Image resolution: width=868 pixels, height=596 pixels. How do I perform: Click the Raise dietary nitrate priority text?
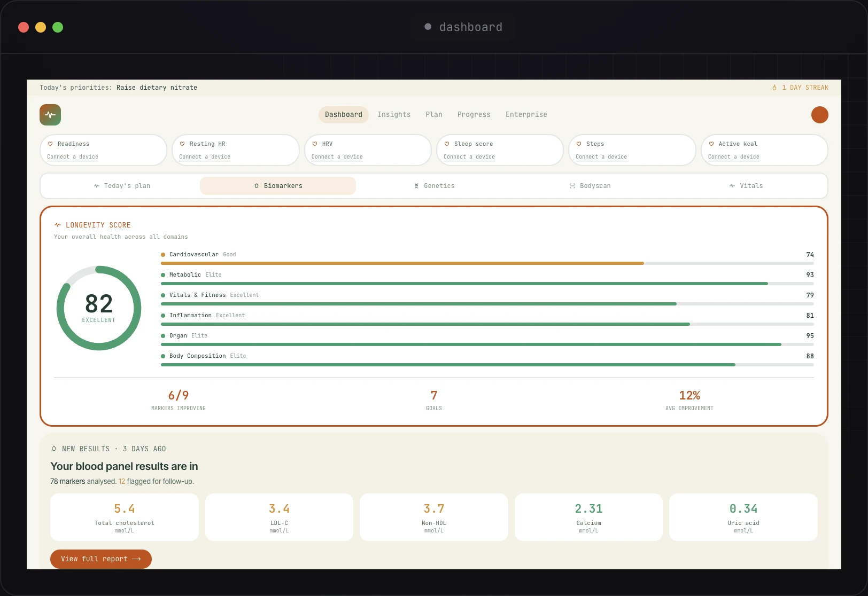coord(157,88)
